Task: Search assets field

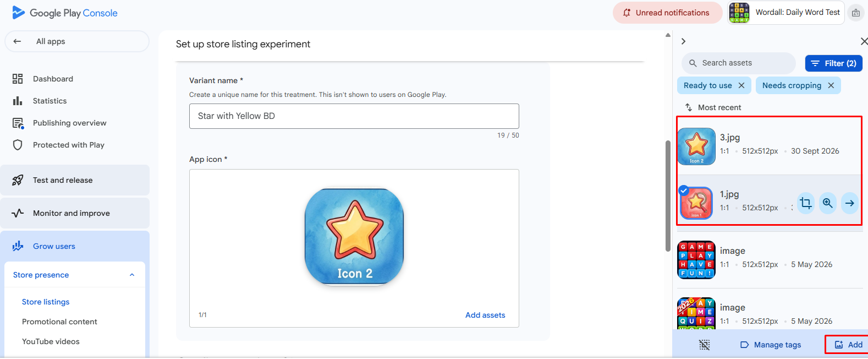Action: (x=739, y=63)
